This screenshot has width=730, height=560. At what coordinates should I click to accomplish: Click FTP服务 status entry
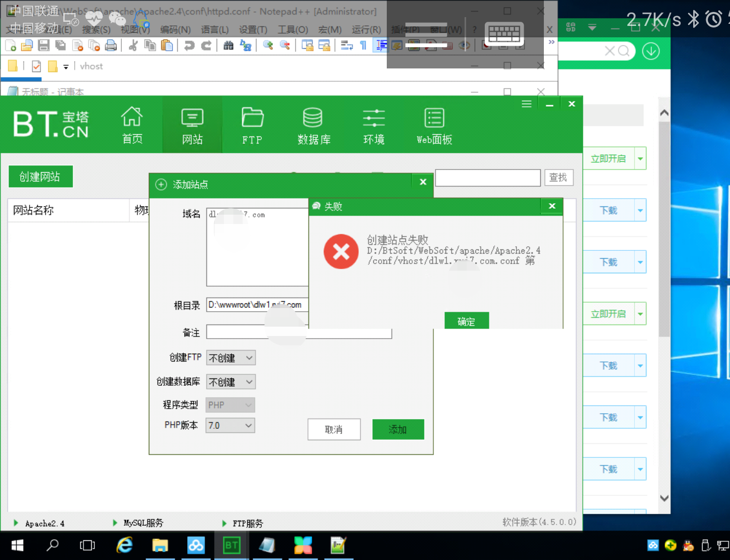click(x=243, y=523)
